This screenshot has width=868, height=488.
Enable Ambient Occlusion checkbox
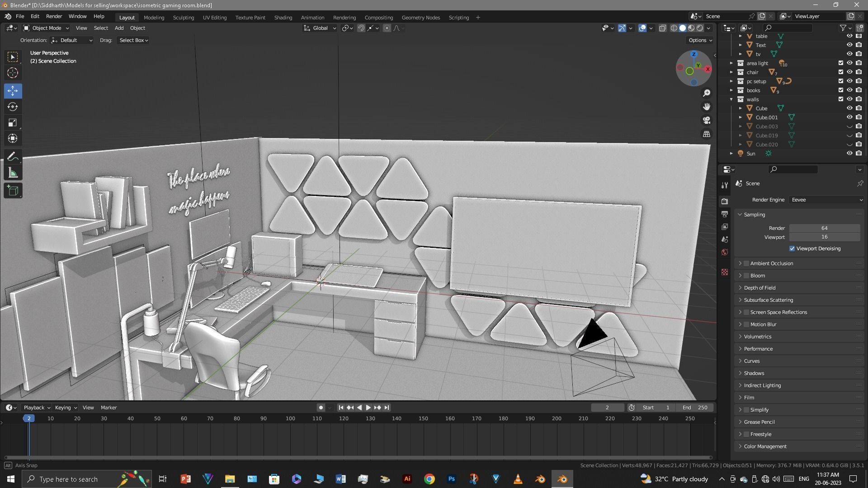[x=746, y=263]
